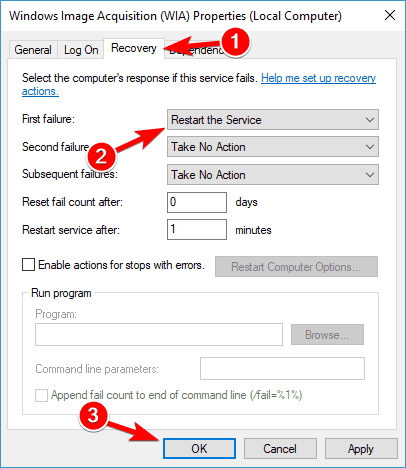This screenshot has height=468, width=406.
Task: Toggle Append fail count to command line checkbox
Action: click(x=41, y=396)
